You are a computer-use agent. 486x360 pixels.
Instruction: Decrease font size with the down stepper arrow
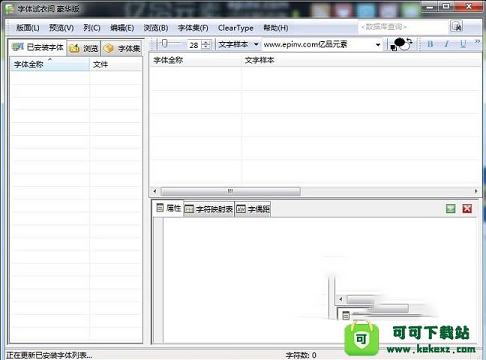click(x=206, y=47)
